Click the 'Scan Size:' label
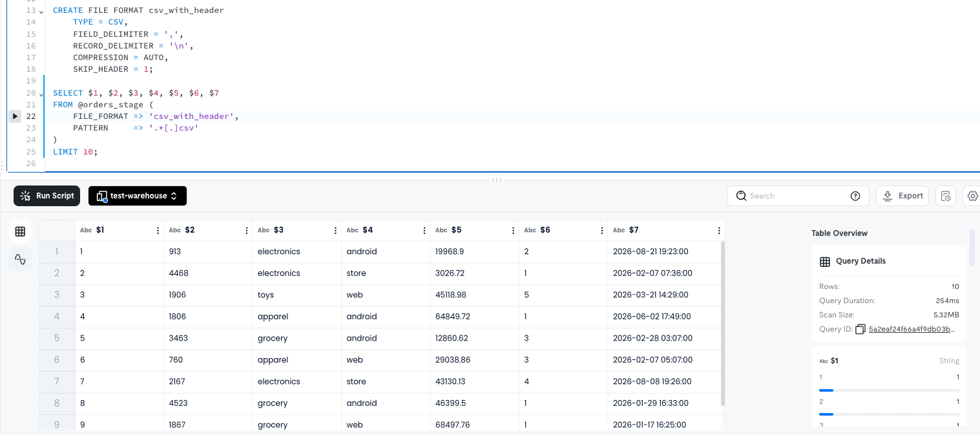This screenshot has width=980, height=435. (x=837, y=315)
